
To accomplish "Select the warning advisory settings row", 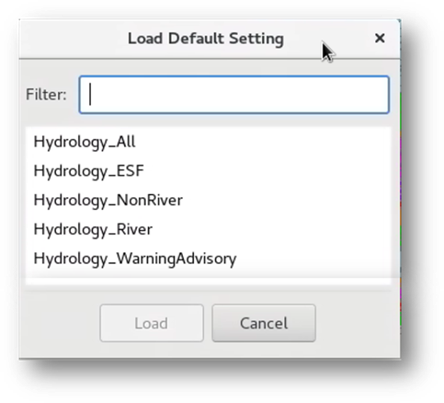I will (208, 259).
